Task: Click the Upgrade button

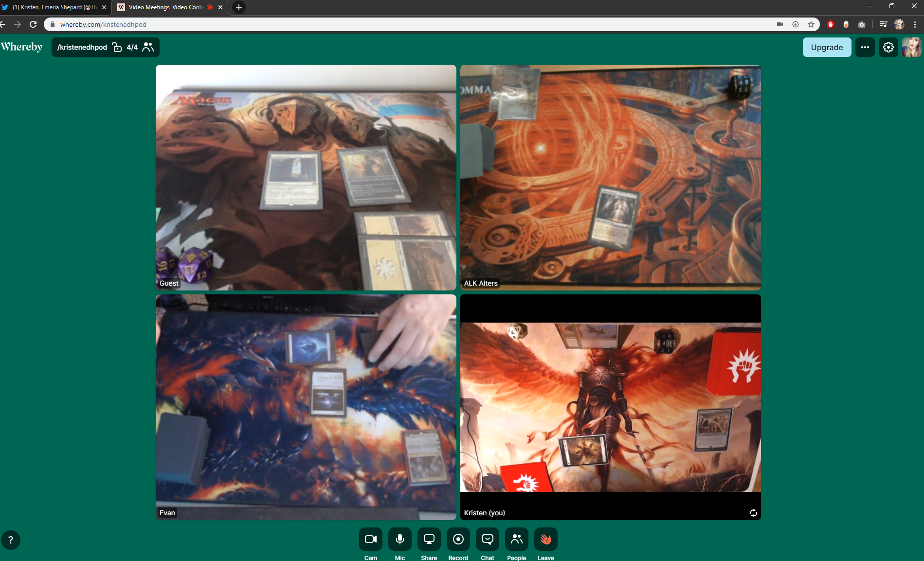Action: coord(826,47)
